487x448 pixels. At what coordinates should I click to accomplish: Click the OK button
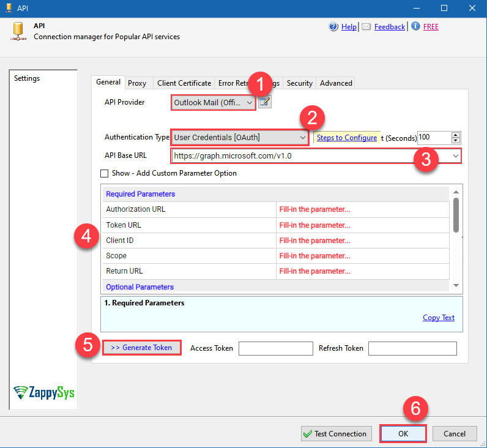click(x=403, y=434)
